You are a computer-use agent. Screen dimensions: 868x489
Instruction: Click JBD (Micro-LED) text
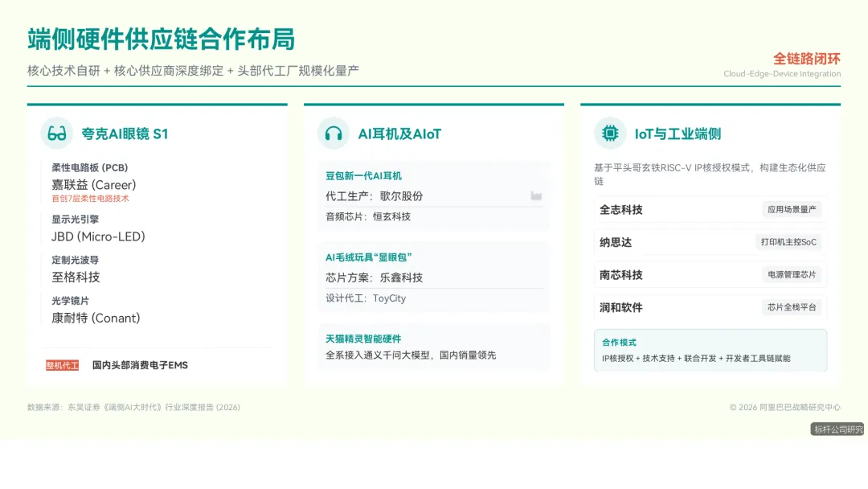pyautogui.click(x=98, y=236)
